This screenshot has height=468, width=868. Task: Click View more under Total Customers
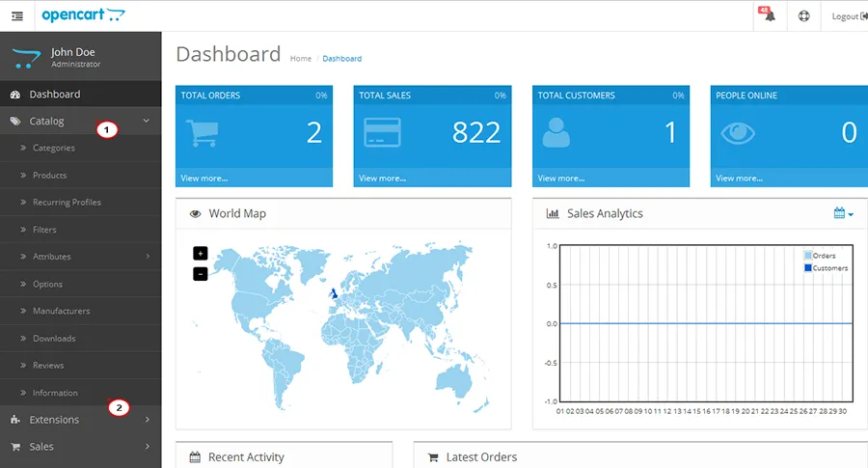point(561,179)
